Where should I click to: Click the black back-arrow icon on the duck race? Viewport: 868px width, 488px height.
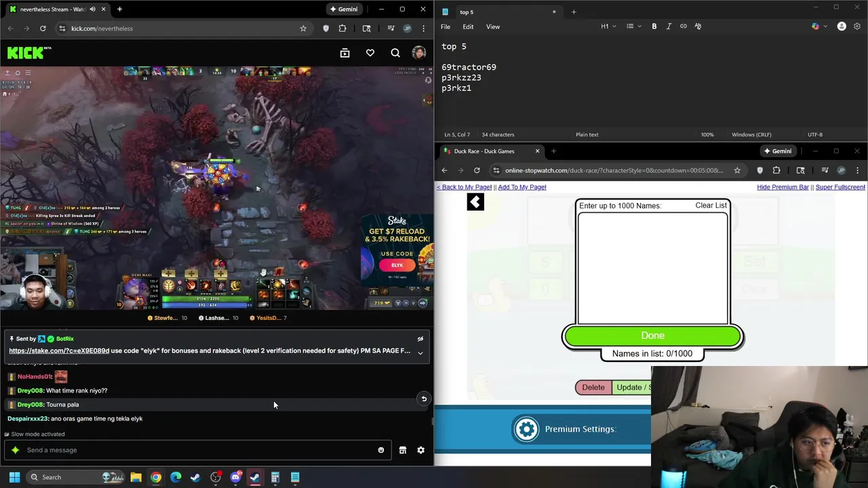coord(475,201)
